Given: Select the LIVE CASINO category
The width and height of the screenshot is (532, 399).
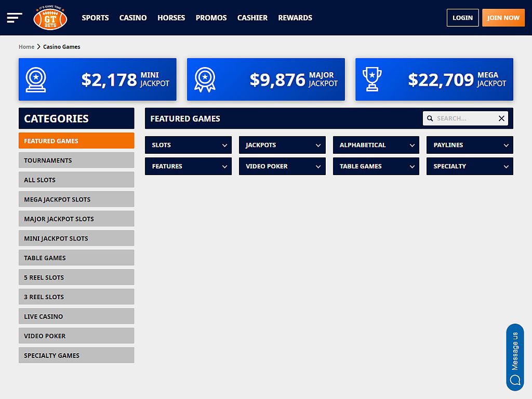Looking at the screenshot, I should tap(76, 316).
